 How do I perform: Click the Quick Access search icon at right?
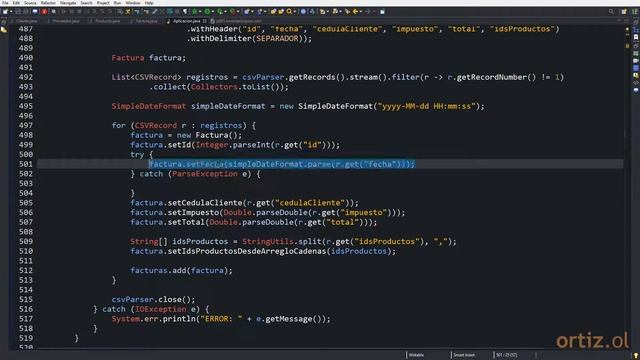(611, 11)
